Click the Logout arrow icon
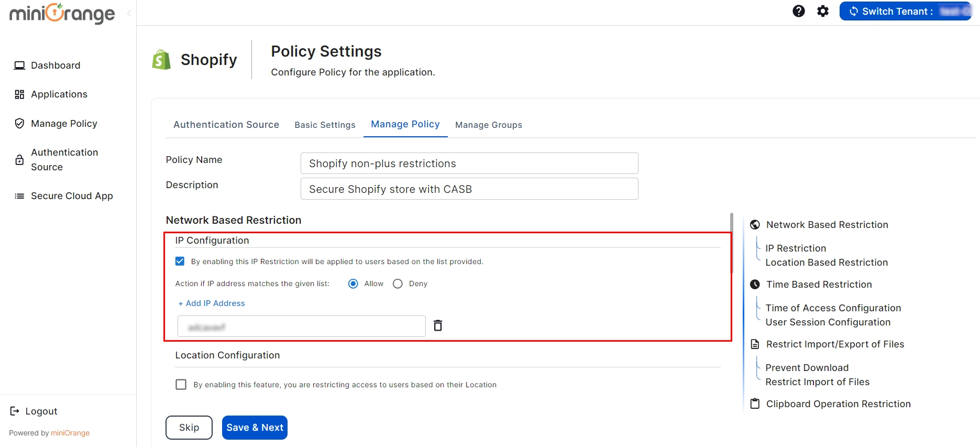This screenshot has width=980, height=447. (x=15, y=411)
